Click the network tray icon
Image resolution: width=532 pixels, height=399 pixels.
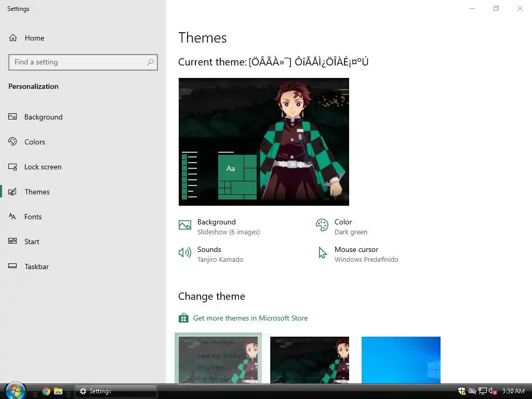click(483, 391)
